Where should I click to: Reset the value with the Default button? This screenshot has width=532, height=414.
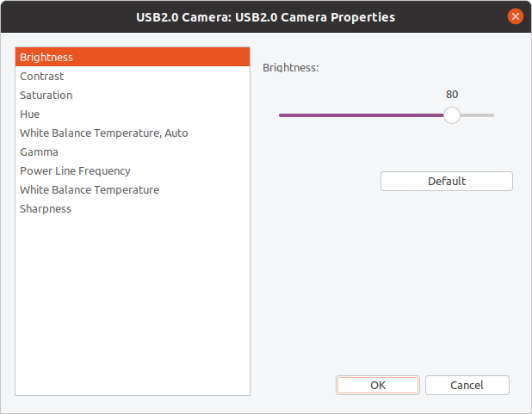(447, 182)
